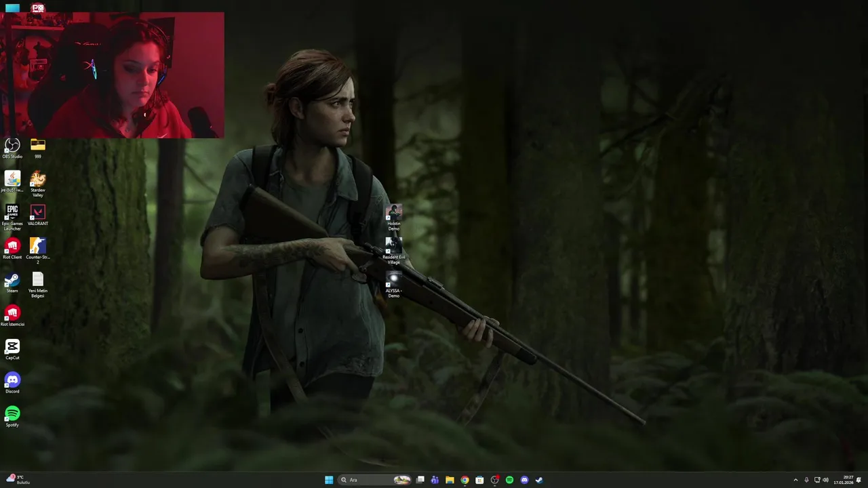Open network settings from the tray

click(x=817, y=480)
